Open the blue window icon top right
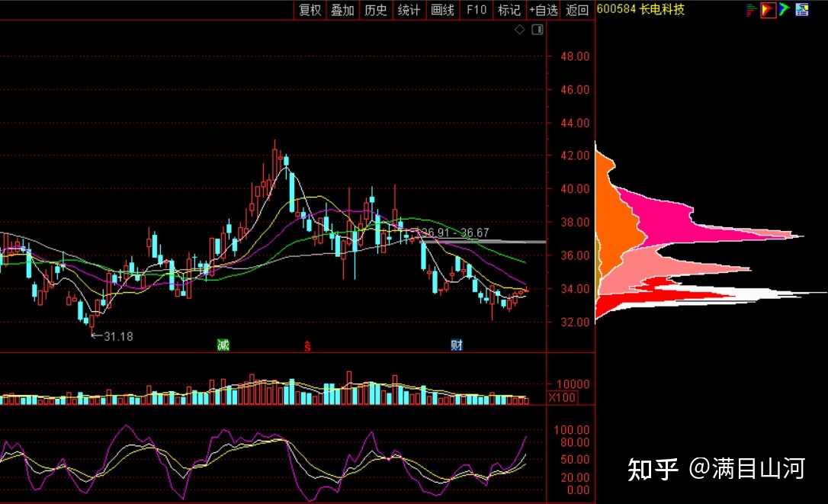Viewport: 828px width, 504px height. (x=801, y=10)
